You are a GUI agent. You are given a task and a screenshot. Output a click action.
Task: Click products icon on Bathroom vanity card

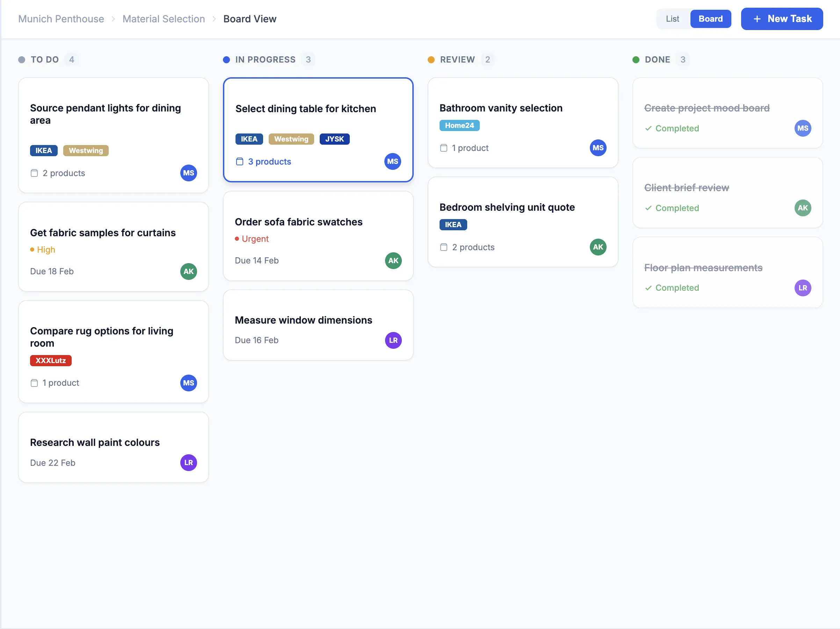(x=443, y=148)
